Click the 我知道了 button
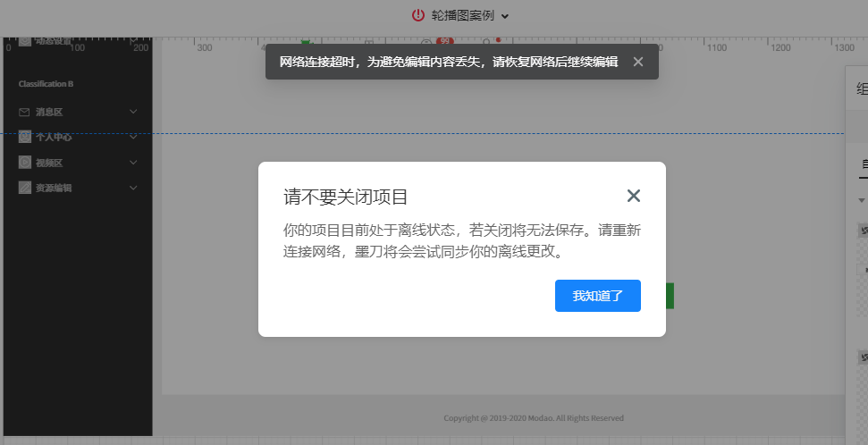Image resolution: width=868 pixels, height=445 pixels. (x=598, y=296)
